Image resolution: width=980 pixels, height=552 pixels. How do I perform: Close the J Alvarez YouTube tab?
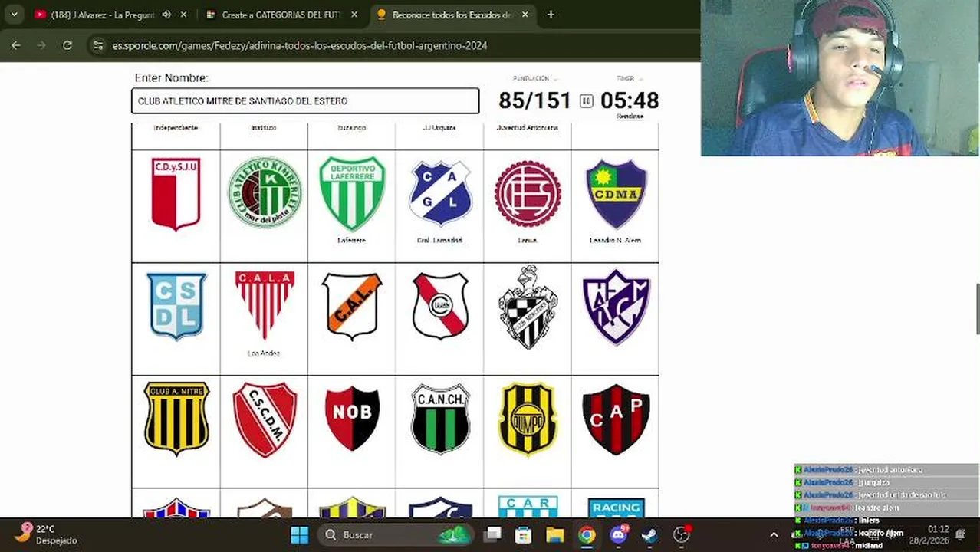coord(184,15)
